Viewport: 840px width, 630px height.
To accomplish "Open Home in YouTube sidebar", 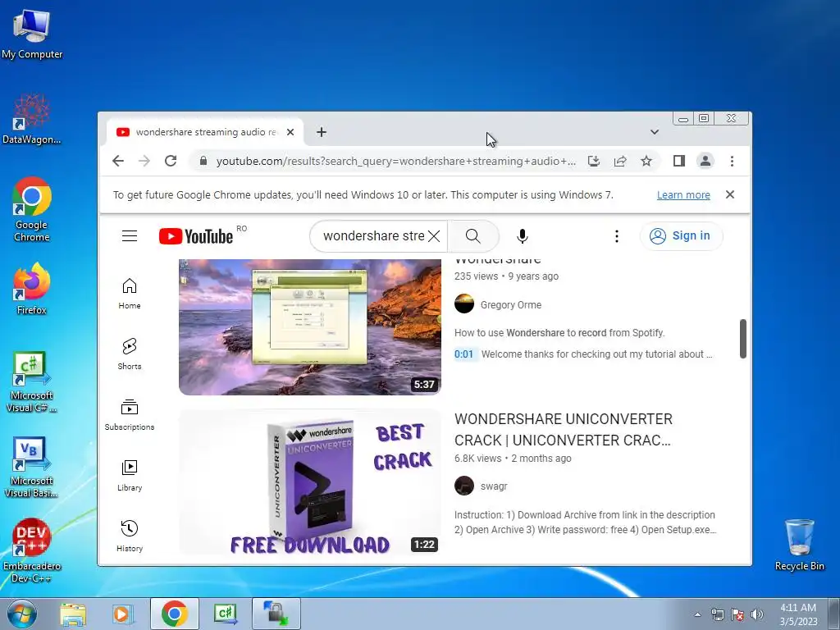I will (129, 294).
